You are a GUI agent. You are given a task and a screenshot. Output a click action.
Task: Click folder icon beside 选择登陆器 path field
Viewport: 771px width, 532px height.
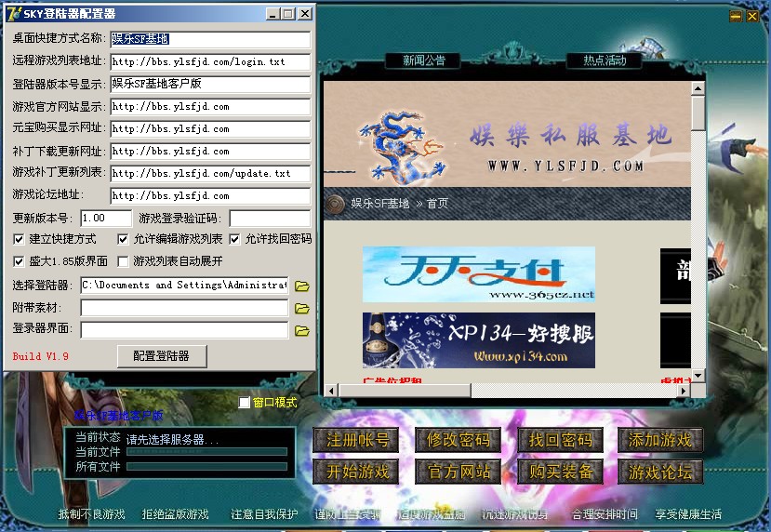[x=301, y=286]
